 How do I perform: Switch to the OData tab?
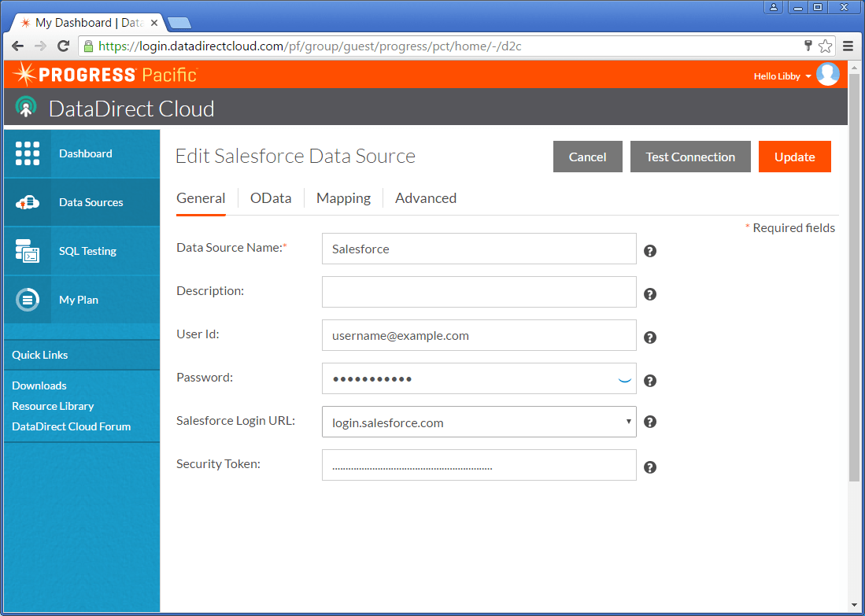[271, 198]
